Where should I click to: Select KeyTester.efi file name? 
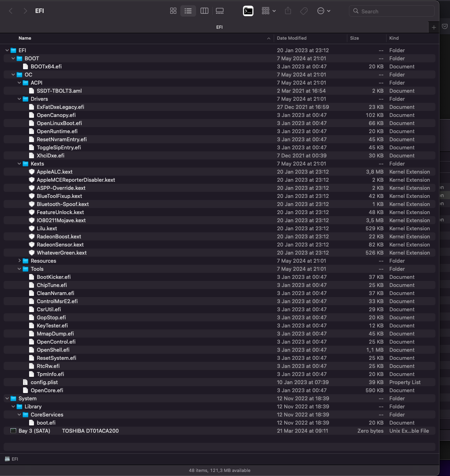(52, 325)
